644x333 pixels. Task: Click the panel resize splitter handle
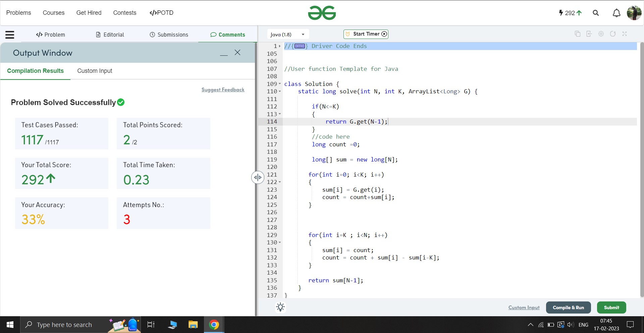[x=257, y=177]
